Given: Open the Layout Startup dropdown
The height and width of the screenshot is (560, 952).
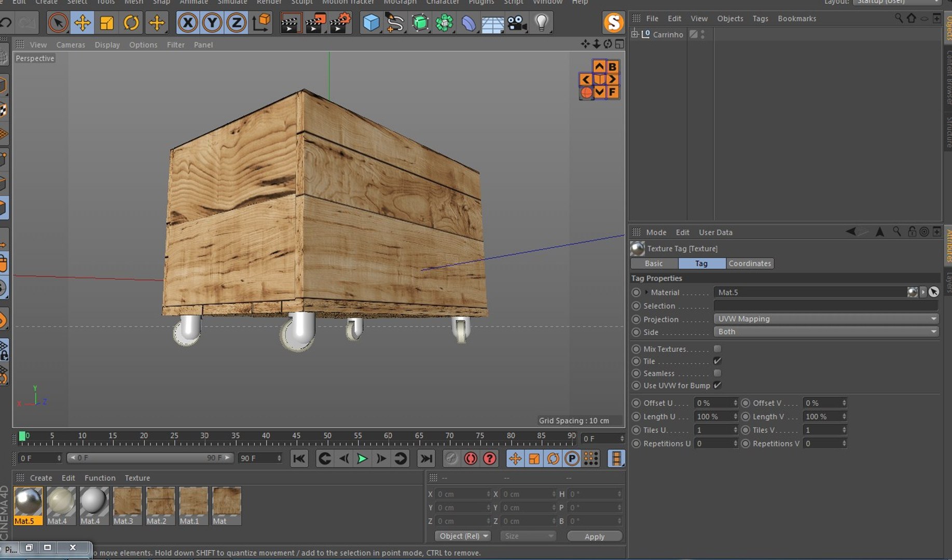Looking at the screenshot, I should (898, 2).
